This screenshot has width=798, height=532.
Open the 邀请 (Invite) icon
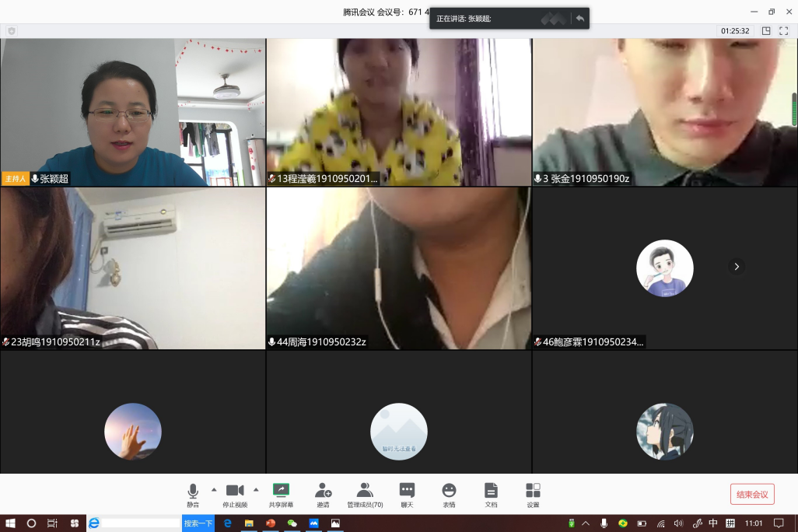click(323, 494)
